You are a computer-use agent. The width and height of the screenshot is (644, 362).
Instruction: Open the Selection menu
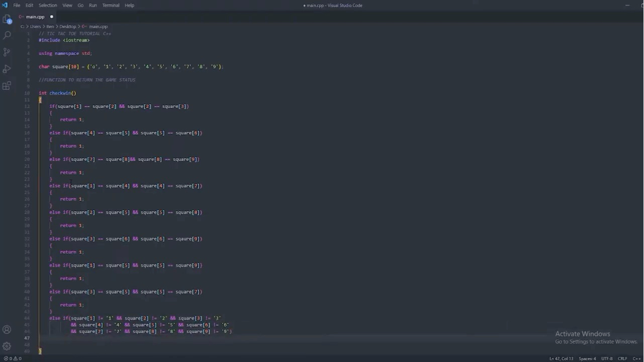tap(48, 5)
